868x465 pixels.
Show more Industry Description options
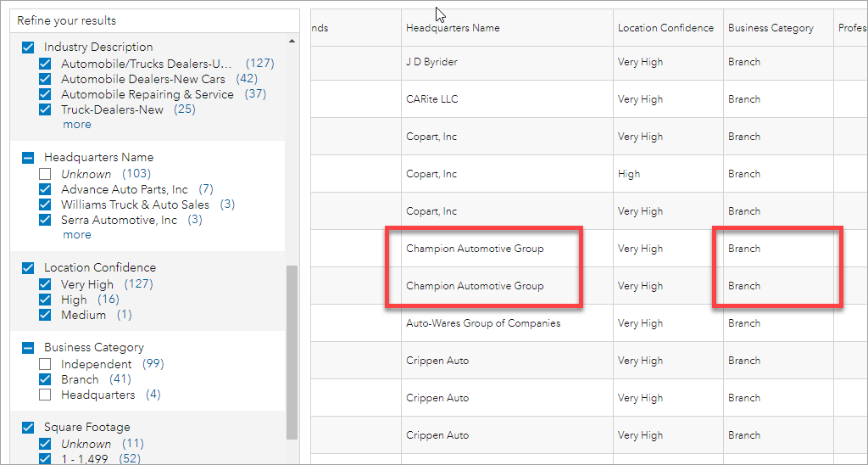coord(77,124)
